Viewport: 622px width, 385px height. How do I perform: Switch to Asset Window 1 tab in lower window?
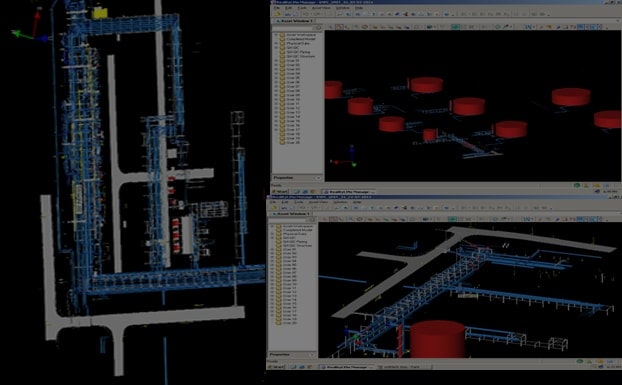(x=293, y=214)
